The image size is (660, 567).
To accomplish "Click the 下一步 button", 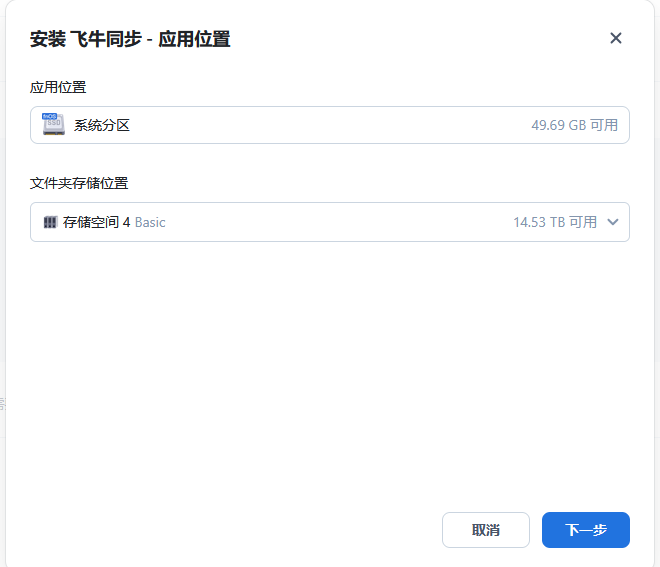I will click(x=585, y=530).
